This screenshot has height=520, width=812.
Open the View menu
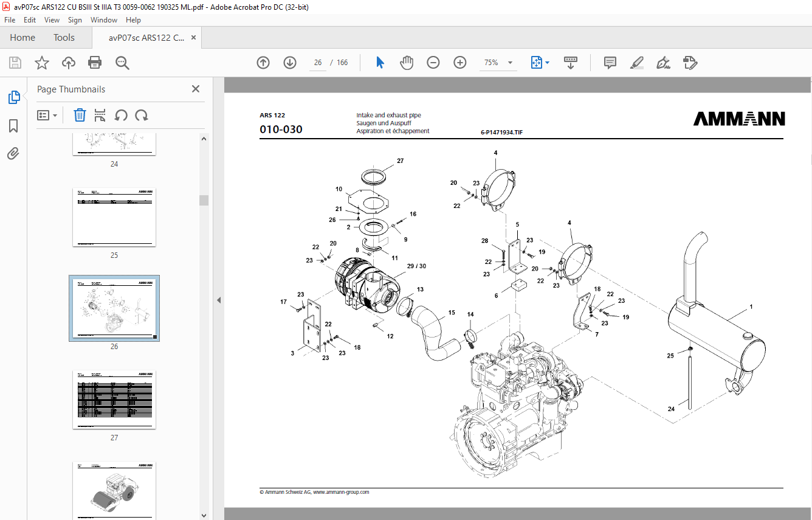pyautogui.click(x=52, y=20)
